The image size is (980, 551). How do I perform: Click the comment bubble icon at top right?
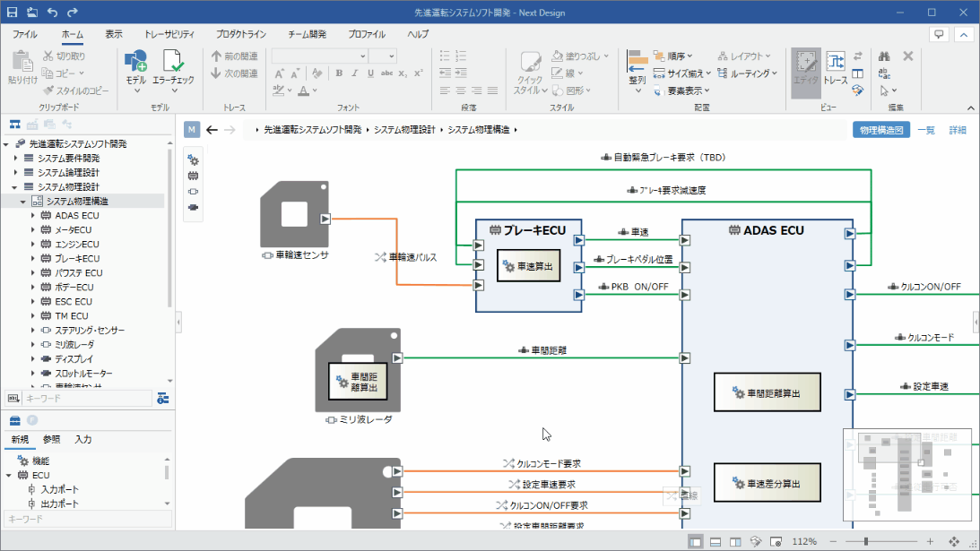[x=938, y=34]
